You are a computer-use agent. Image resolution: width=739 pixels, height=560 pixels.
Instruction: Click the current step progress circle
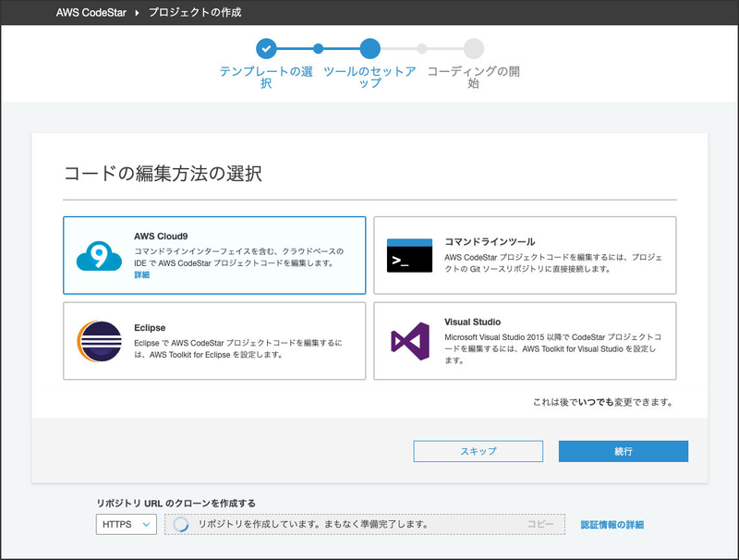[x=370, y=49]
